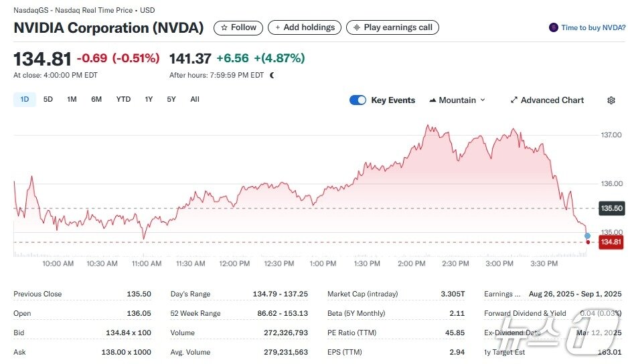The height and width of the screenshot is (364, 628).
Task: Click the red 134.81 current price label
Action: coord(612,242)
